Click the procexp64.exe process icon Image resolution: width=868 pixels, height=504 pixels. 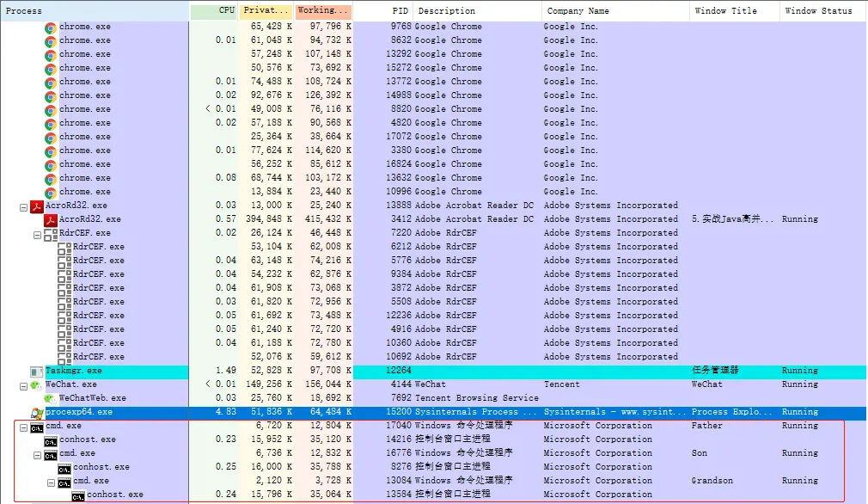pyautogui.click(x=37, y=413)
